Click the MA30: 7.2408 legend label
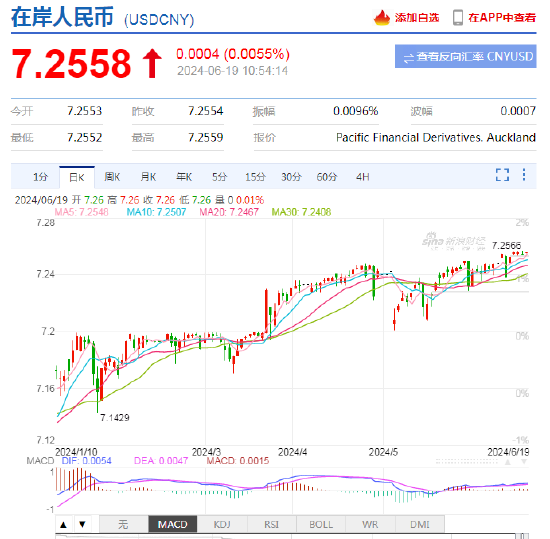 point(301,212)
